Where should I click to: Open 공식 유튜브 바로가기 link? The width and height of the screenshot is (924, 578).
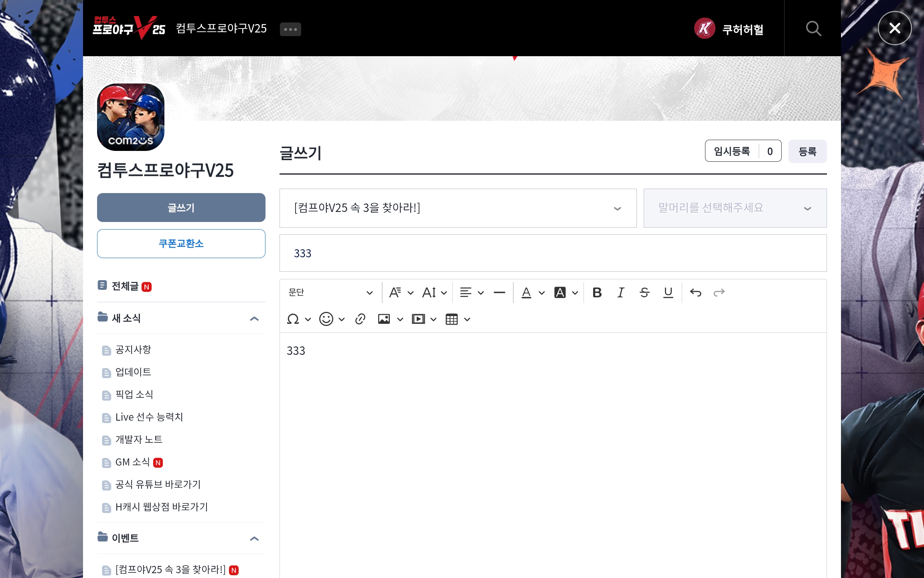tap(158, 484)
